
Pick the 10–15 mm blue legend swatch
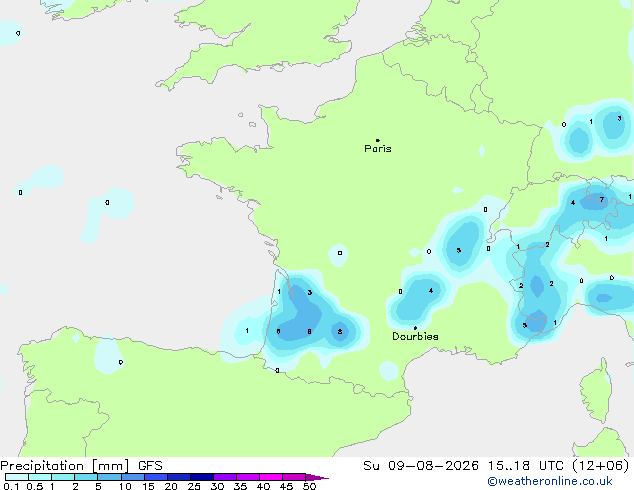tap(133, 477)
